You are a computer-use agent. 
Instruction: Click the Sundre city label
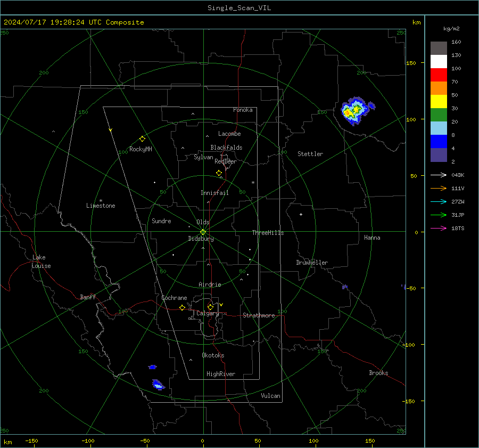161,221
